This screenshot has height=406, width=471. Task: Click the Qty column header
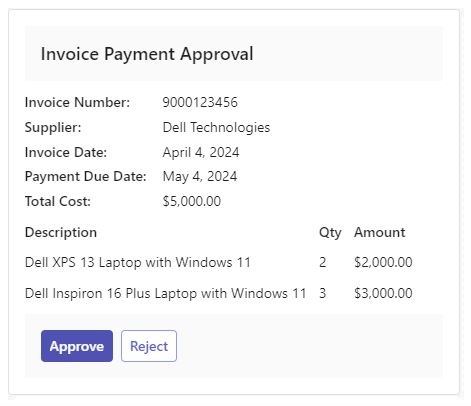[330, 233]
